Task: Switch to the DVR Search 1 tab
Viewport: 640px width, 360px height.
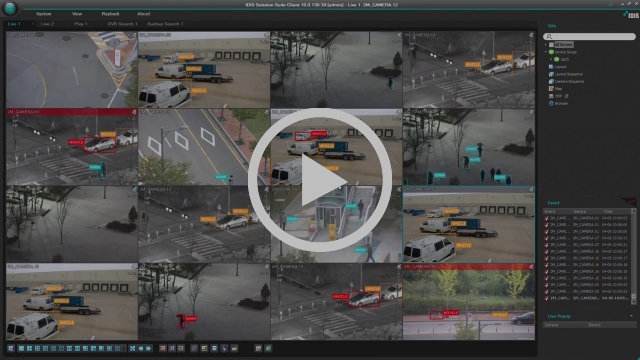Action: coord(122,24)
